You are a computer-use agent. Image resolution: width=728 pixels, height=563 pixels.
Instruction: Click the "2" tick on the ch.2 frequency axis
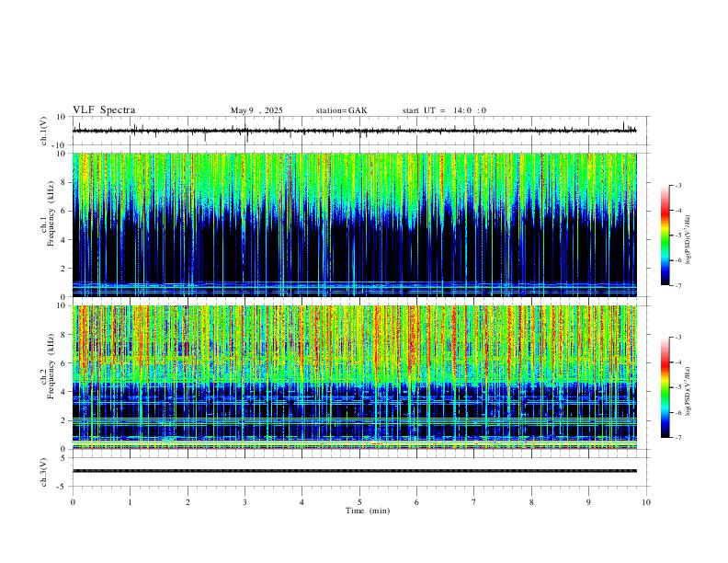64,420
